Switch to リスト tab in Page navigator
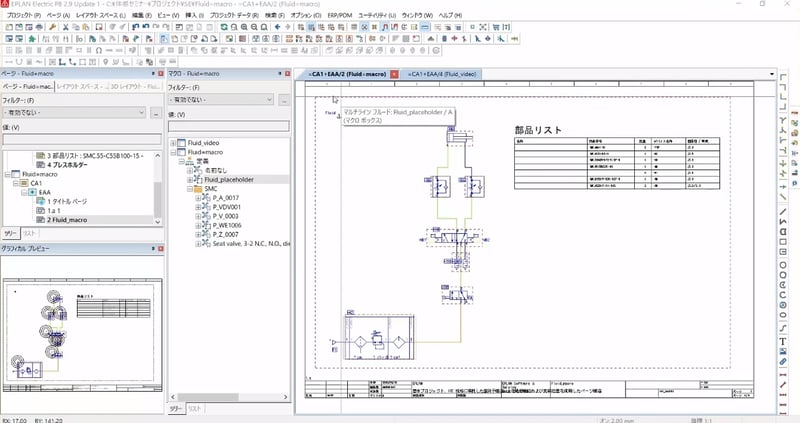The width and height of the screenshot is (800, 423). click(x=30, y=233)
